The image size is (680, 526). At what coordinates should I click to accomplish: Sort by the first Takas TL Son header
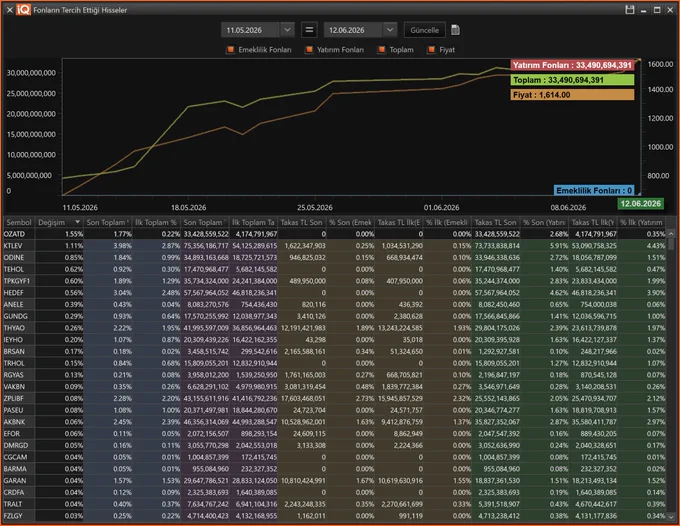pos(301,222)
